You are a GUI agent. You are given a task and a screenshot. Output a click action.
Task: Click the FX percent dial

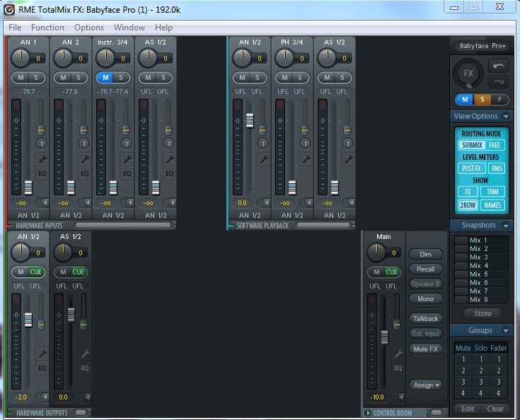(x=468, y=74)
